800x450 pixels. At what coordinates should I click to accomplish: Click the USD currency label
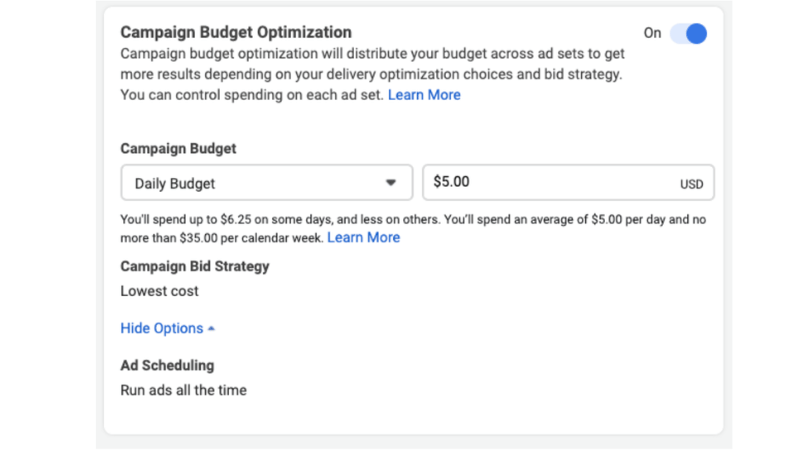(x=691, y=184)
